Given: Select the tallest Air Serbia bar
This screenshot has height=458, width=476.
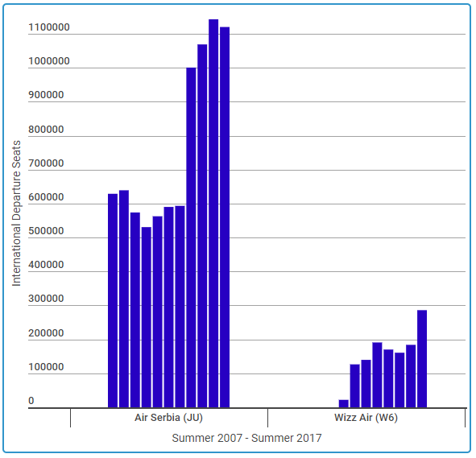Looking at the screenshot, I should (x=213, y=213).
